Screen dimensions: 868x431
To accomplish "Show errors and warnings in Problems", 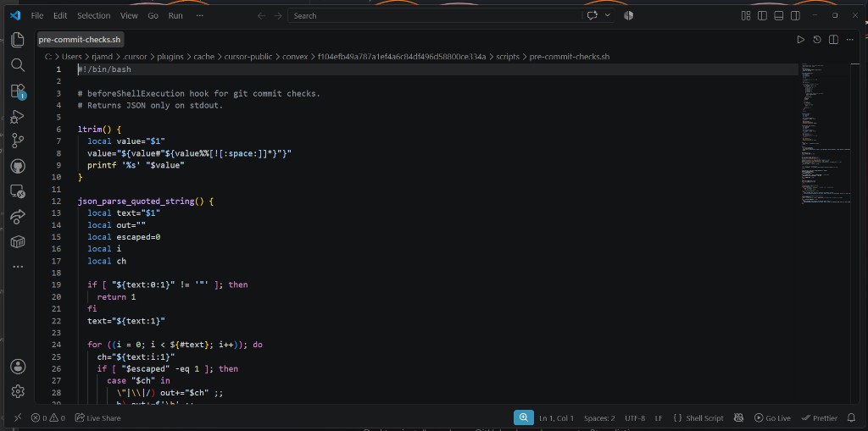I will (x=47, y=417).
